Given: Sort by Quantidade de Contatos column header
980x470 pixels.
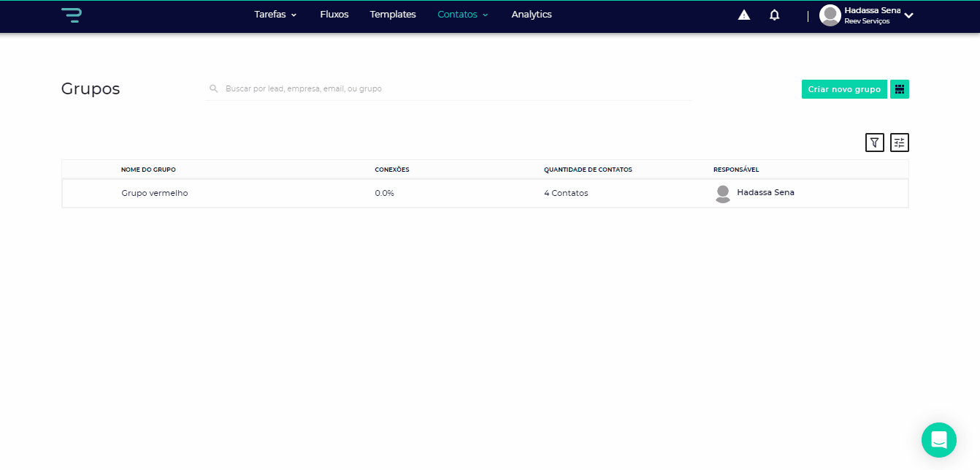Looking at the screenshot, I should 587,170.
